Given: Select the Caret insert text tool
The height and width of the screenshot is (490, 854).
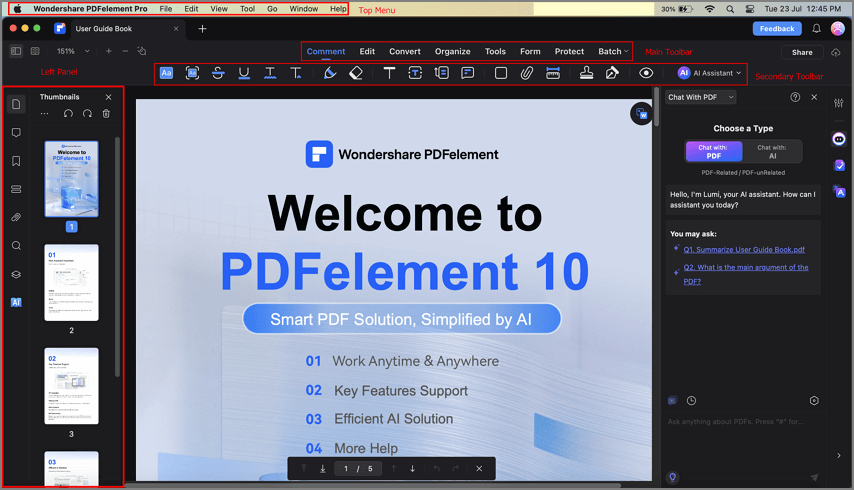Looking at the screenshot, I should pos(296,73).
